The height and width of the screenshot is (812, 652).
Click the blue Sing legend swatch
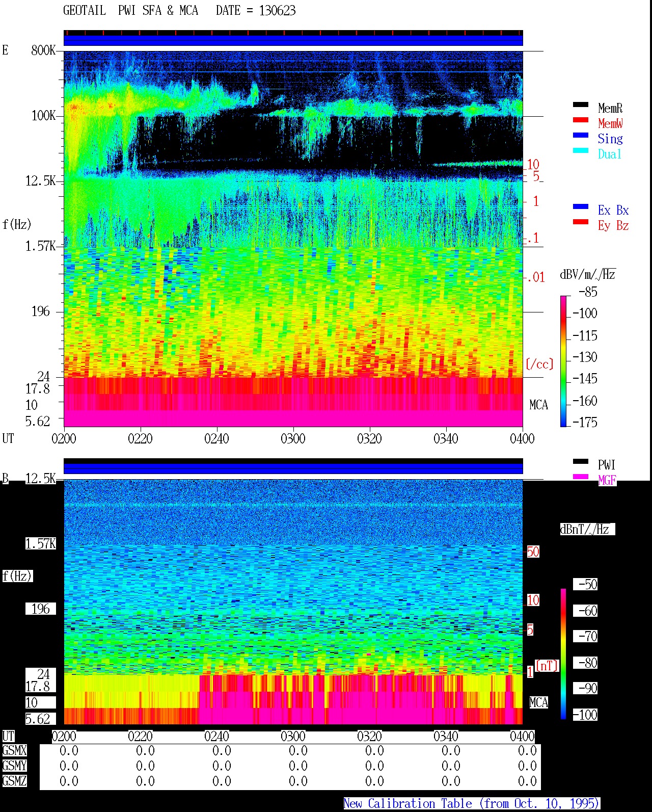581,135
